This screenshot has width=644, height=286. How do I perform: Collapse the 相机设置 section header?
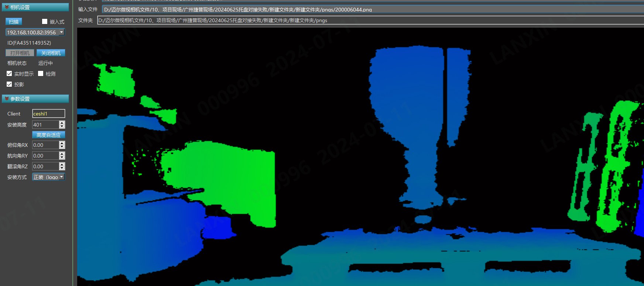[35, 7]
